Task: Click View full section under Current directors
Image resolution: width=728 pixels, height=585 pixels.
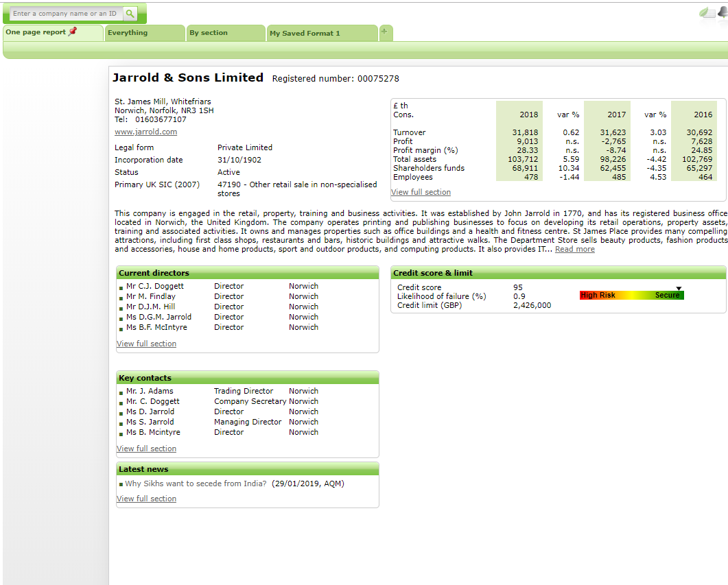Action: coord(146,344)
